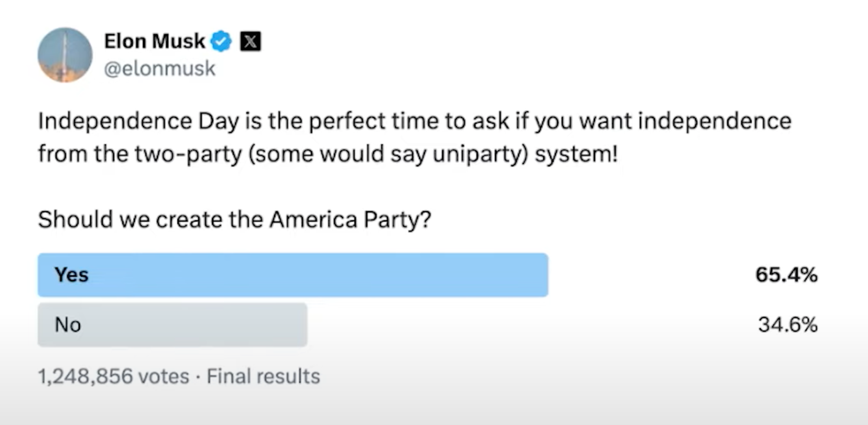
Task: Open the Elon Musk display name
Action: point(155,42)
